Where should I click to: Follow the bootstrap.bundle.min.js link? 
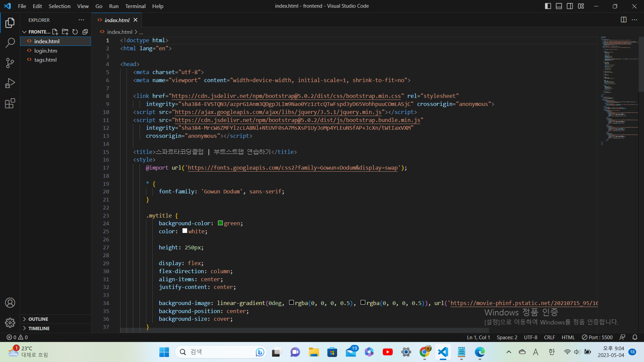click(298, 120)
